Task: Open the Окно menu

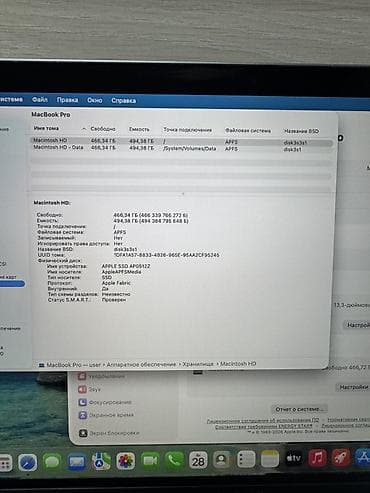Action: [x=95, y=100]
